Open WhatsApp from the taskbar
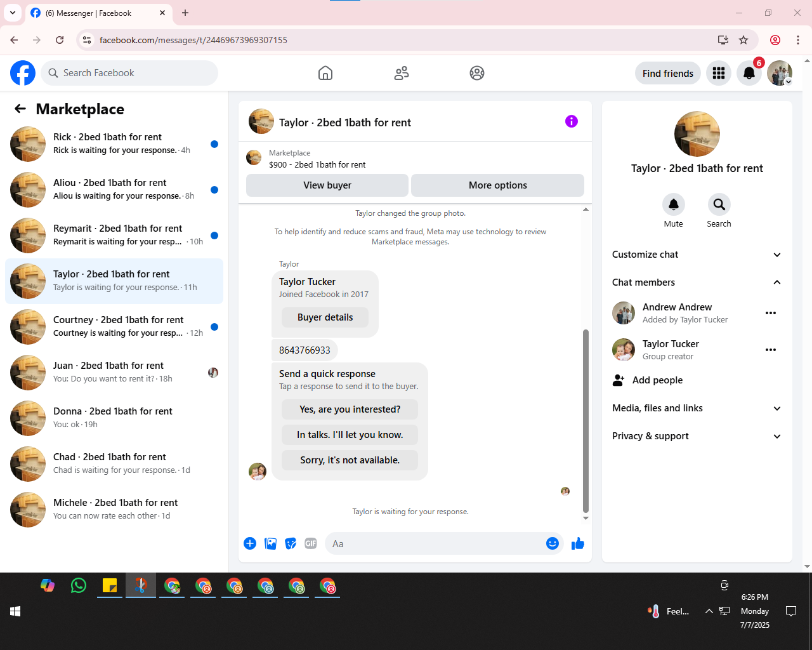 click(x=79, y=585)
